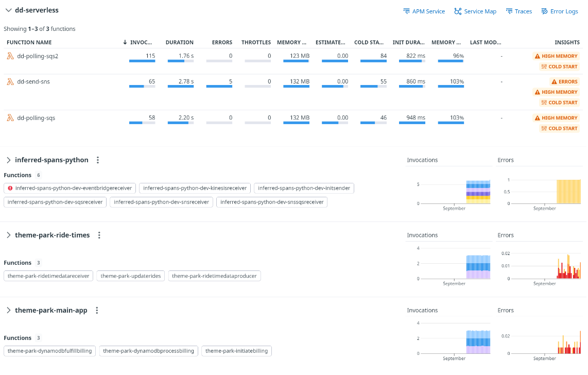Select theme-park-dynamodbprocessbilling function chip
This screenshot has width=588, height=375.
pos(148,351)
